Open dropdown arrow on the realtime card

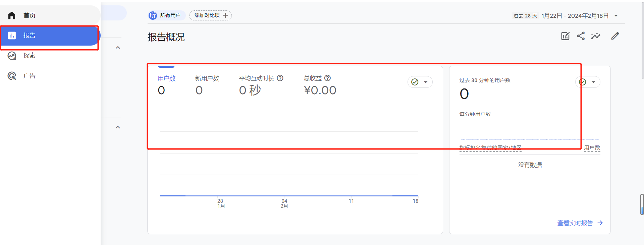click(593, 82)
